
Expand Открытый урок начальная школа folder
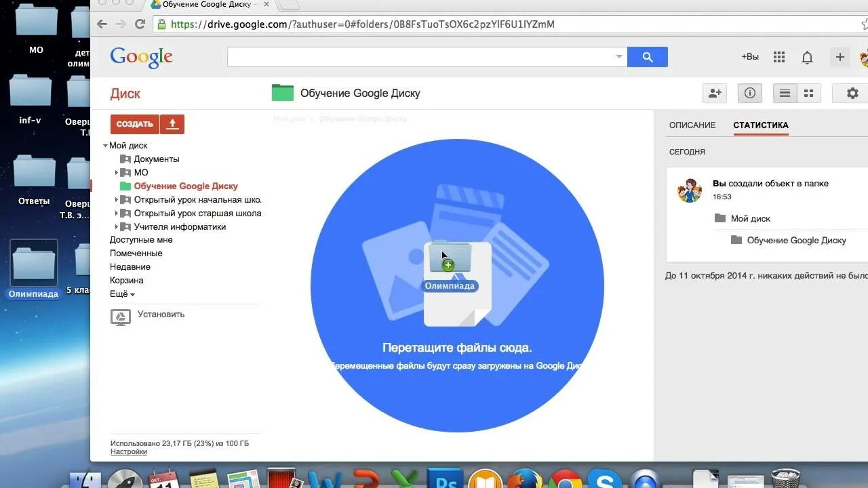pyautogui.click(x=116, y=200)
